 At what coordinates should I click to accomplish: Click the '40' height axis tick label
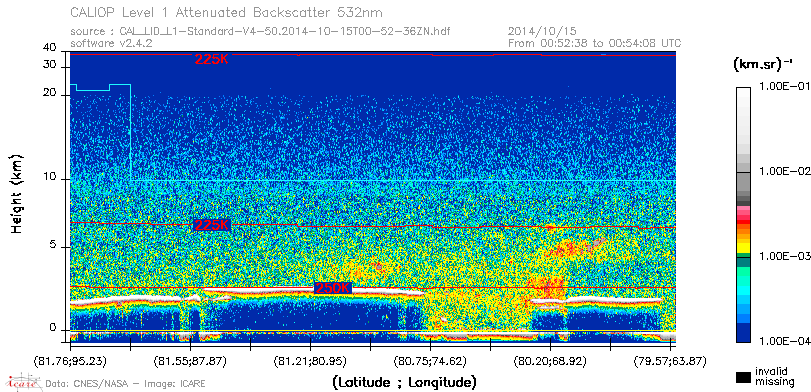tap(50, 48)
